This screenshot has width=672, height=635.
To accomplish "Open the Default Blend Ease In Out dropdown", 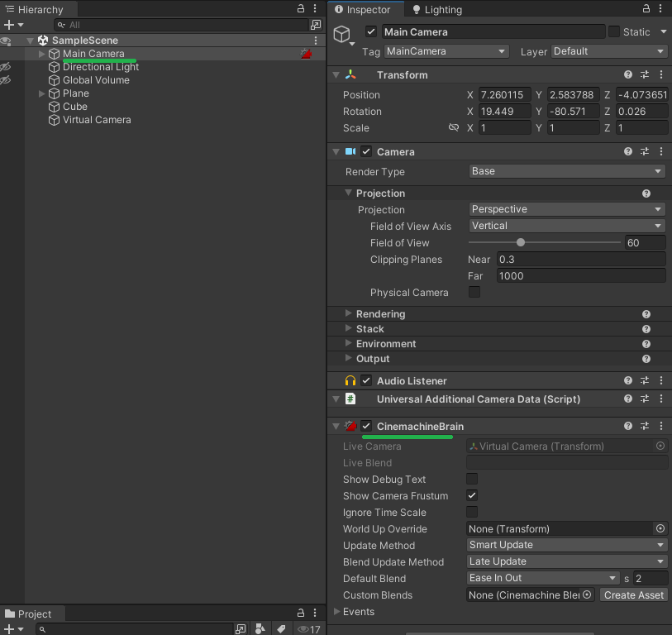I will [543, 578].
